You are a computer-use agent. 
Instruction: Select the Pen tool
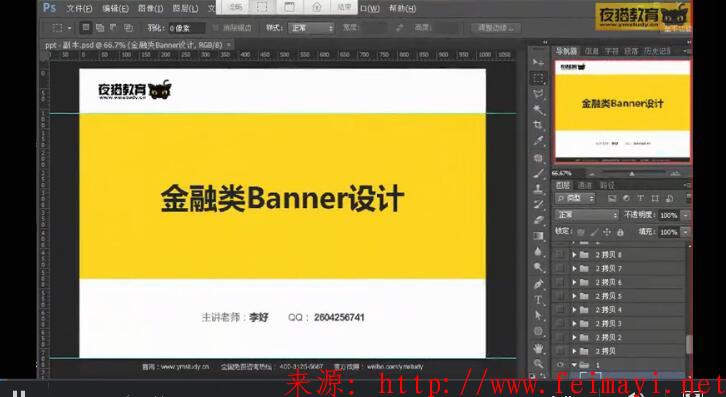pos(538,284)
